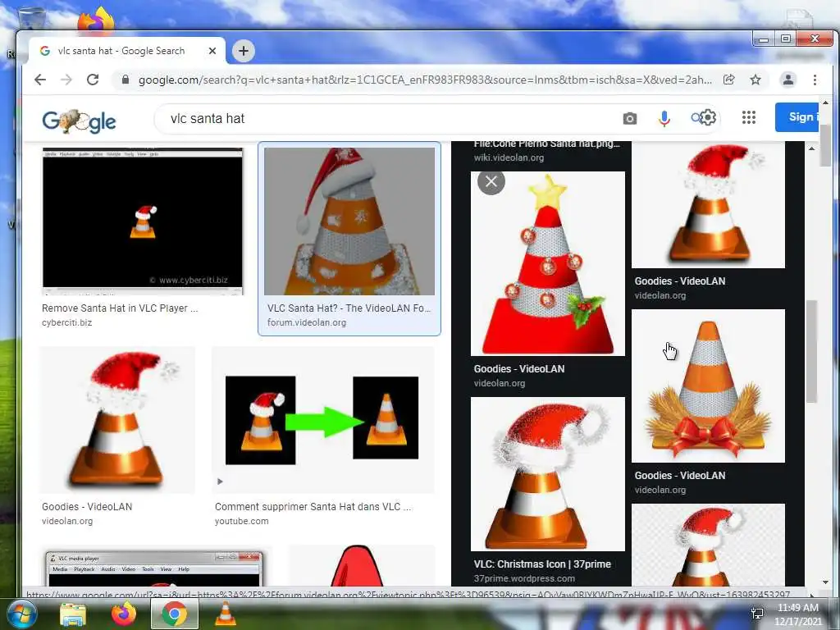Click the browser forward arrow

(66, 80)
